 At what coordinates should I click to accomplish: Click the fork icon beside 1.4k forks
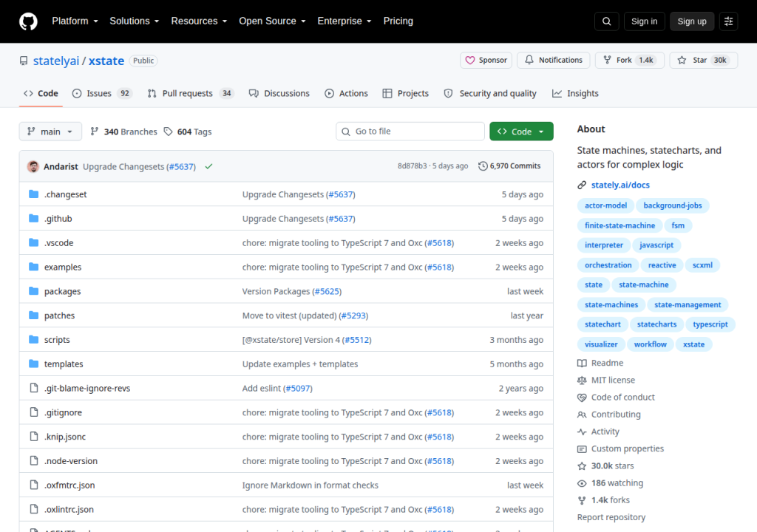click(582, 500)
